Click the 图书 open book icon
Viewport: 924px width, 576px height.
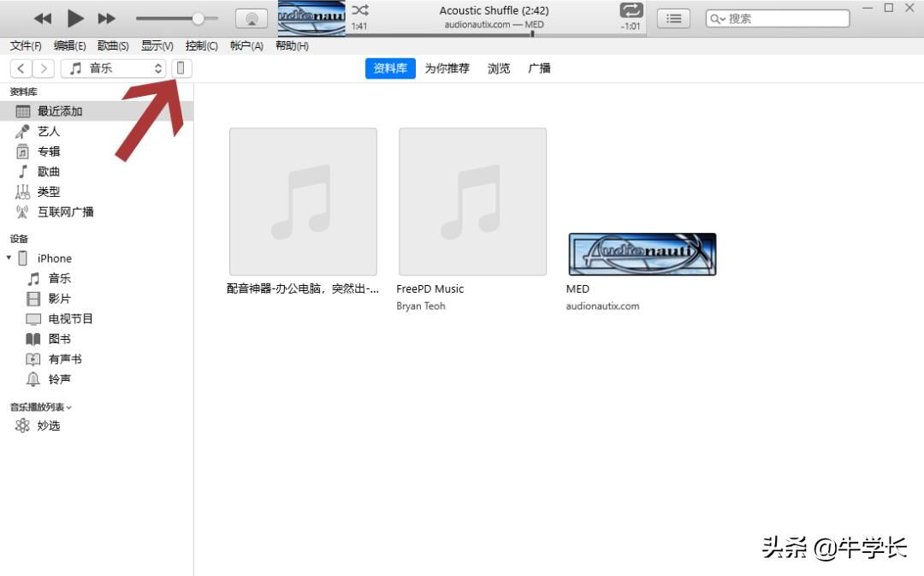click(x=33, y=338)
